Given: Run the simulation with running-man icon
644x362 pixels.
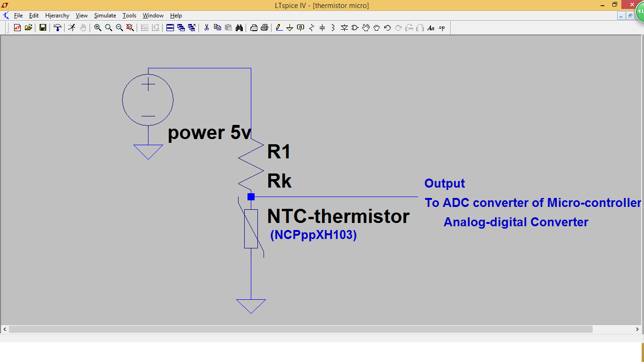Looking at the screenshot, I should click(72, 28).
